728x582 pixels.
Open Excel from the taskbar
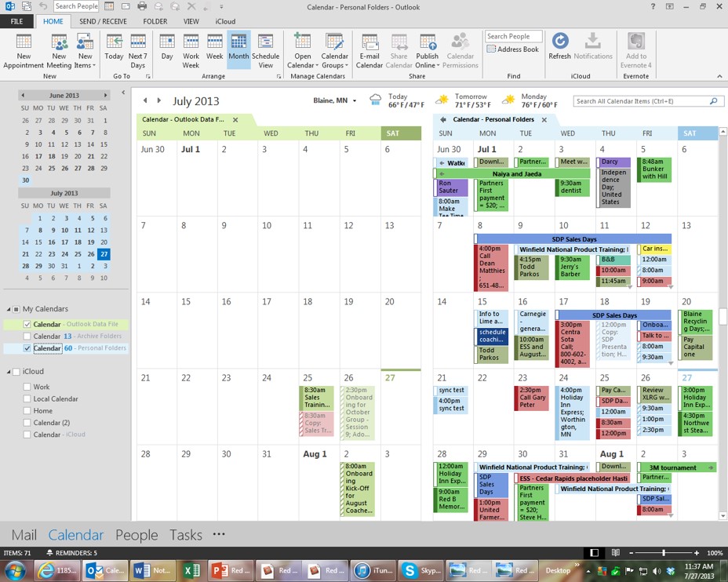click(x=191, y=570)
